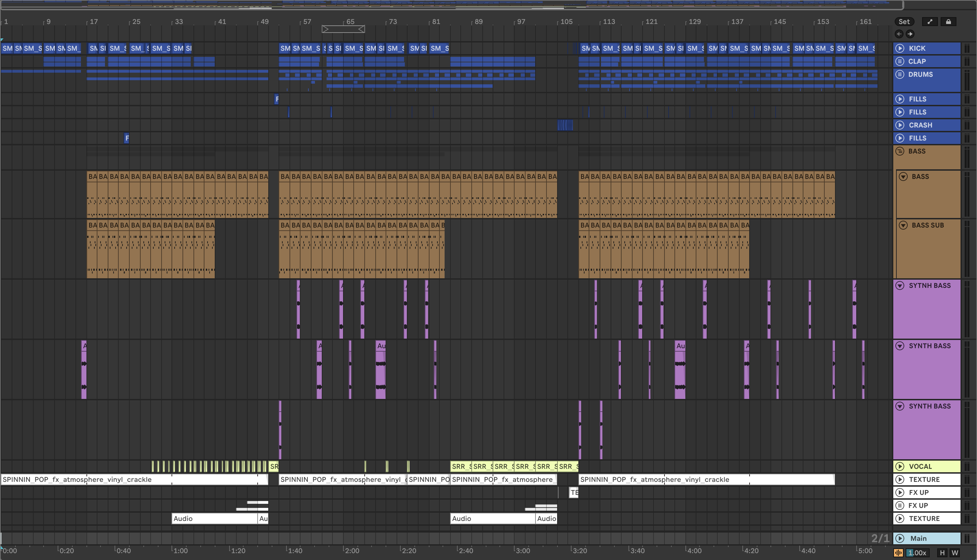Click the H optimize height button

tap(942, 553)
